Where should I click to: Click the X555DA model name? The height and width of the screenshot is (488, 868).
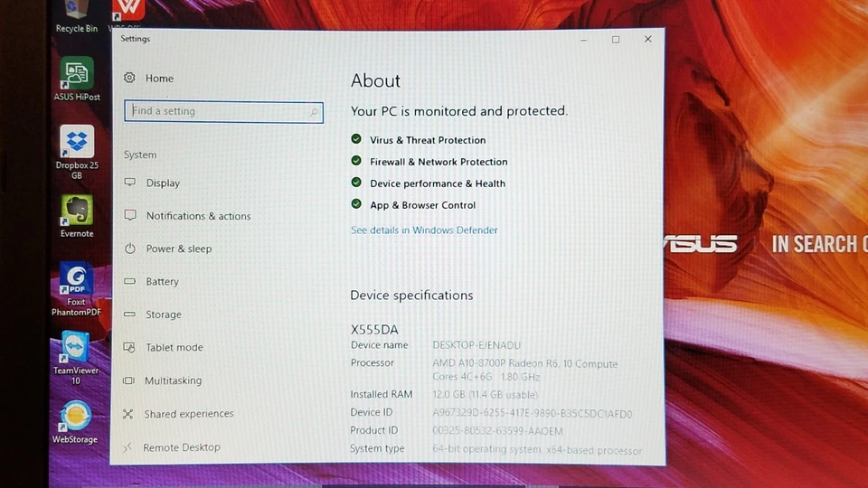click(x=374, y=329)
